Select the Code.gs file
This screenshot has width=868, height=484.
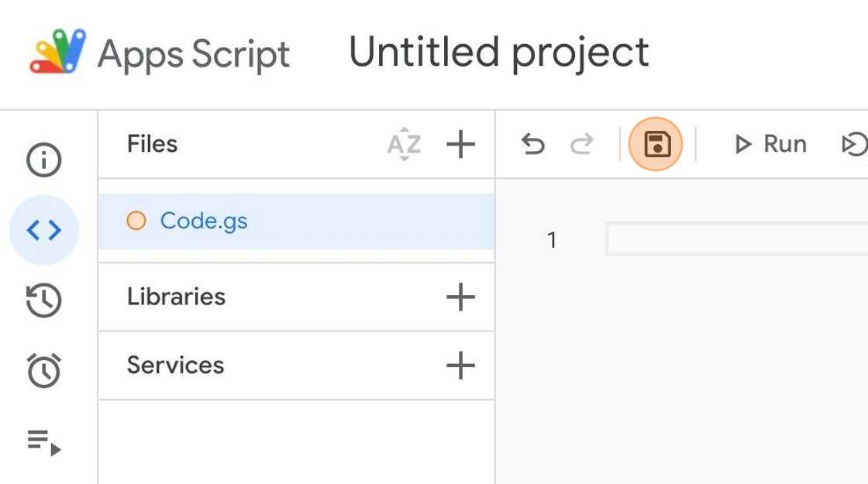click(204, 221)
